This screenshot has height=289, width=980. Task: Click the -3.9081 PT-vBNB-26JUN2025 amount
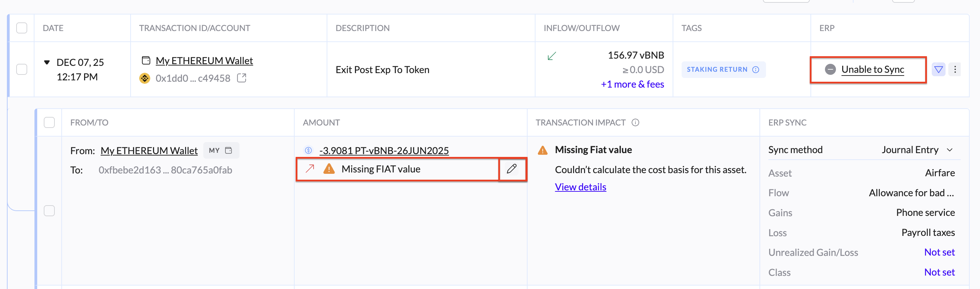point(384,150)
